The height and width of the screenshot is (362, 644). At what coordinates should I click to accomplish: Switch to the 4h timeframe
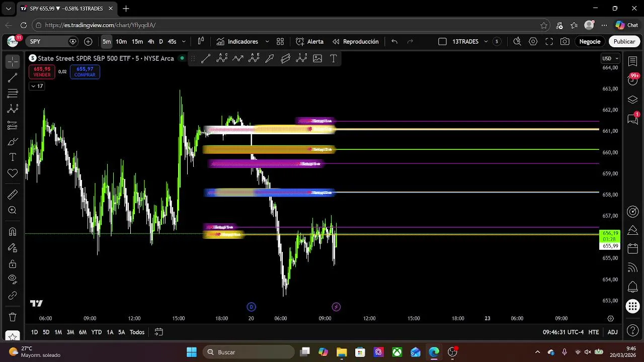(151, 42)
